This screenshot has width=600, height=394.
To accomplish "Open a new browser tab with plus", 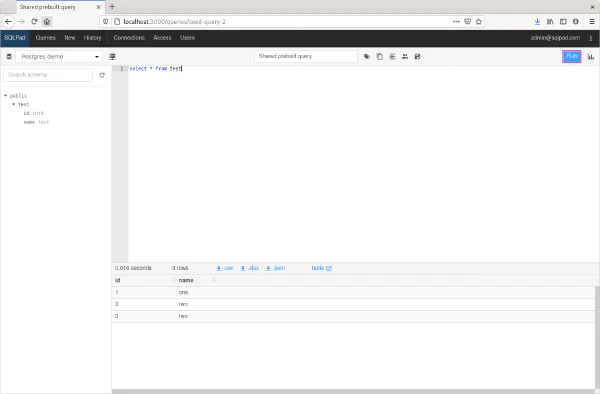I will click(x=112, y=7).
